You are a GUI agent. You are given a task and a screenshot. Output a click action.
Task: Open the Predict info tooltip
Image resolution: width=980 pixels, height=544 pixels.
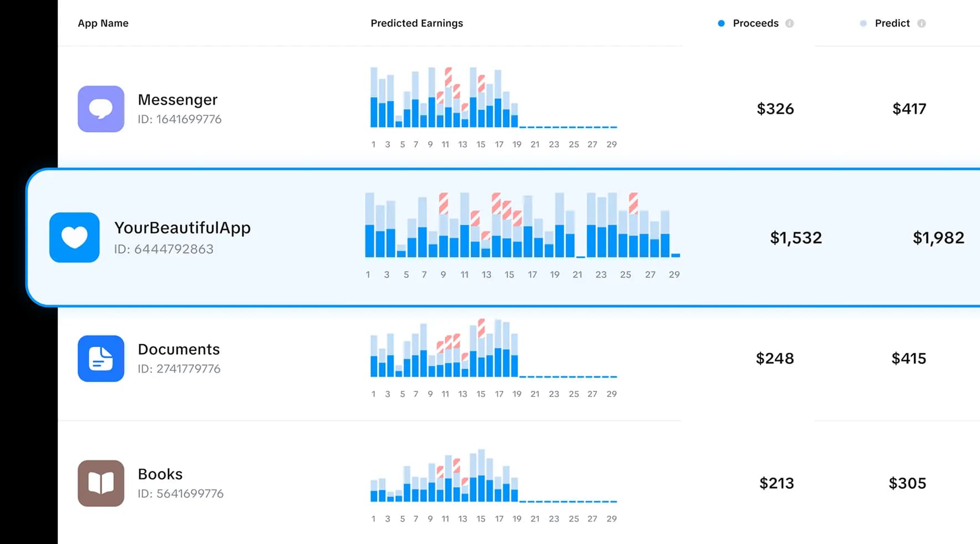(x=922, y=23)
